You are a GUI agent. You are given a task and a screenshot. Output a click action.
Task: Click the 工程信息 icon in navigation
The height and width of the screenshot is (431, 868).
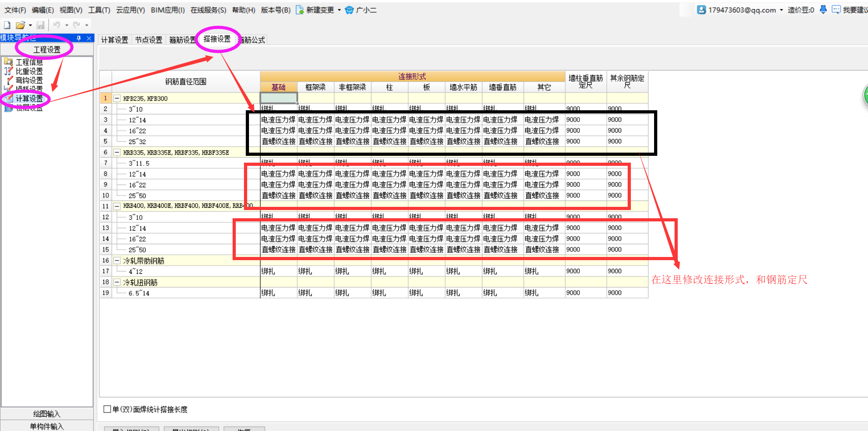click(x=8, y=62)
